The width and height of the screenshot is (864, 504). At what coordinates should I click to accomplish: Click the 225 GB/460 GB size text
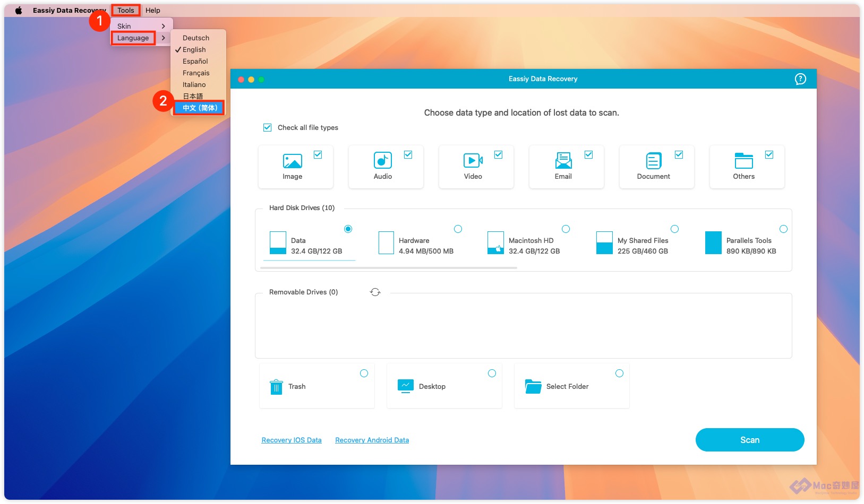pos(643,251)
